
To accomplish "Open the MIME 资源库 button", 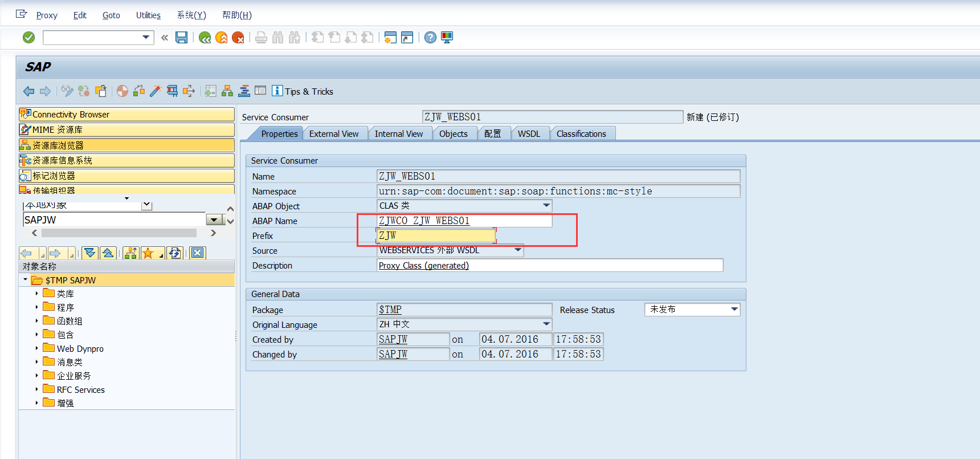I will (x=126, y=129).
